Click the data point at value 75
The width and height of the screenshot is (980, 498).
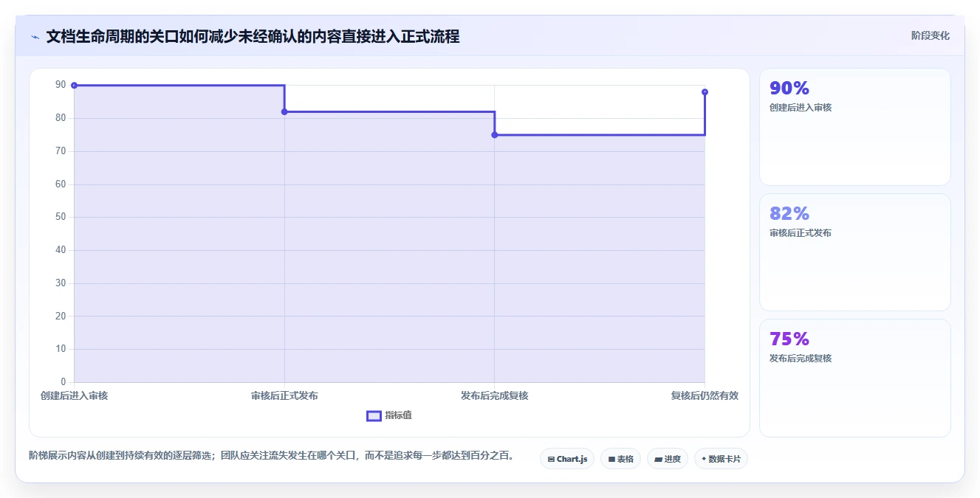pyautogui.click(x=495, y=135)
